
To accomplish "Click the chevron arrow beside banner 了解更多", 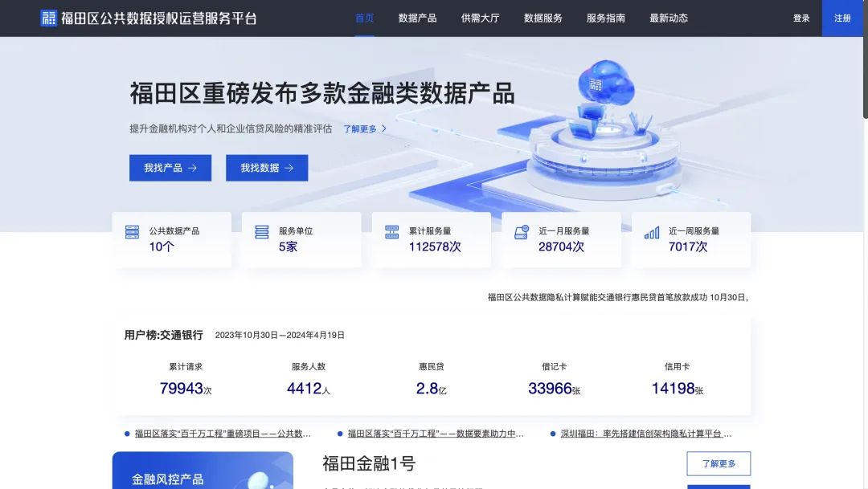I will pos(384,128).
